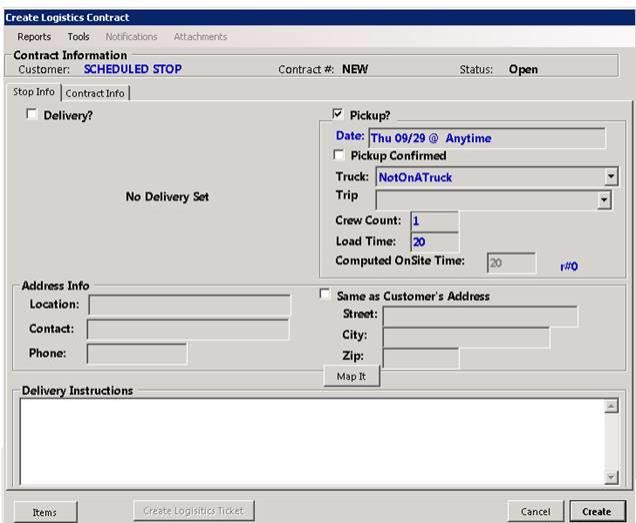Open the Attachments menu
Image resolution: width=636 pixels, height=523 pixels.
point(200,37)
